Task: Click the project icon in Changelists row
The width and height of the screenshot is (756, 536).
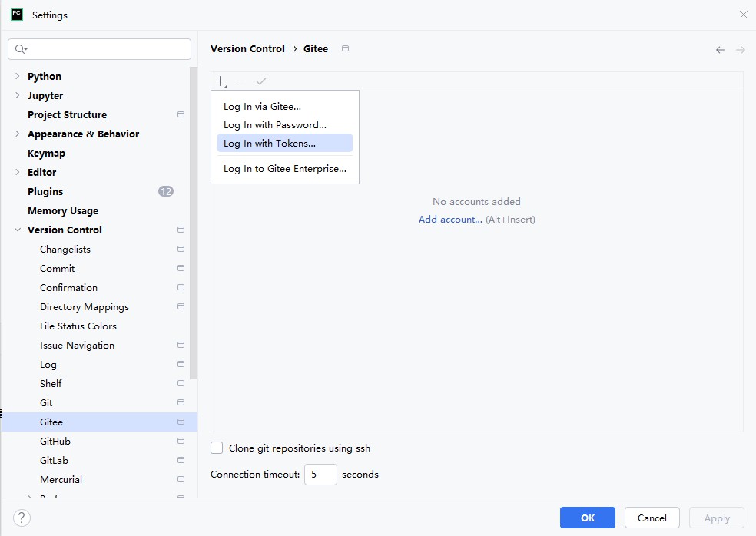Action: coord(181,250)
